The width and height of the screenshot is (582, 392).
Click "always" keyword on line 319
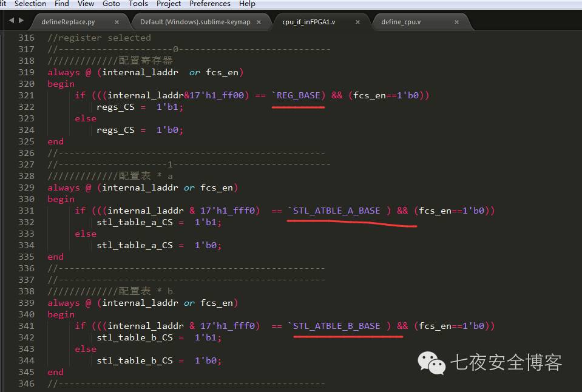tap(64, 73)
